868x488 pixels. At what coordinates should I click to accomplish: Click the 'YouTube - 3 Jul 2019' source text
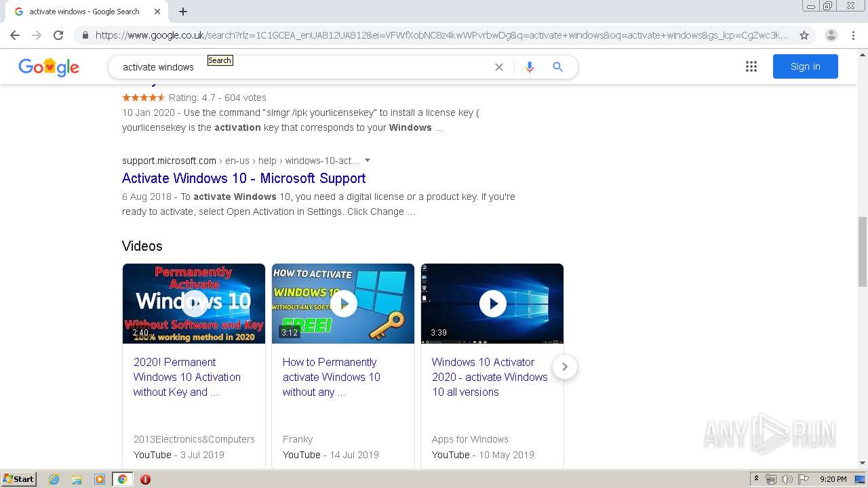click(179, 455)
